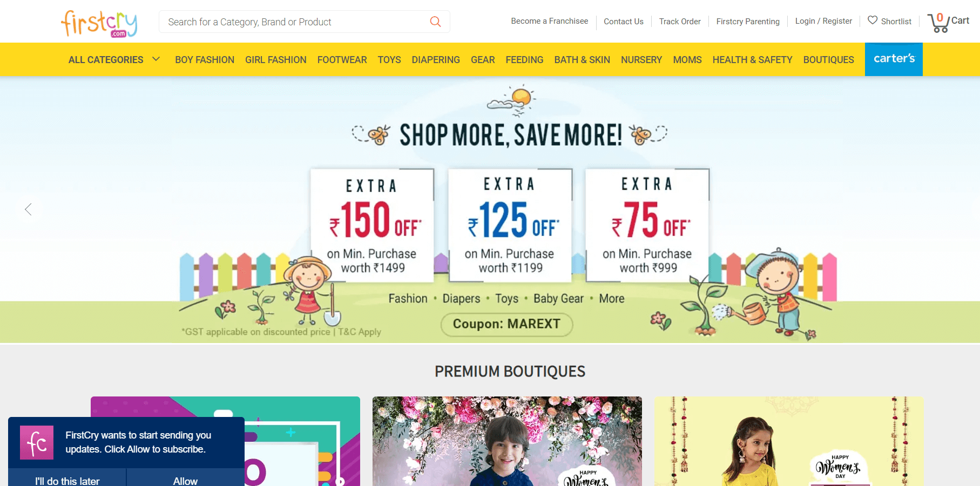
Task: Open the Women's Day girl boutique thumbnail
Action: click(789, 441)
